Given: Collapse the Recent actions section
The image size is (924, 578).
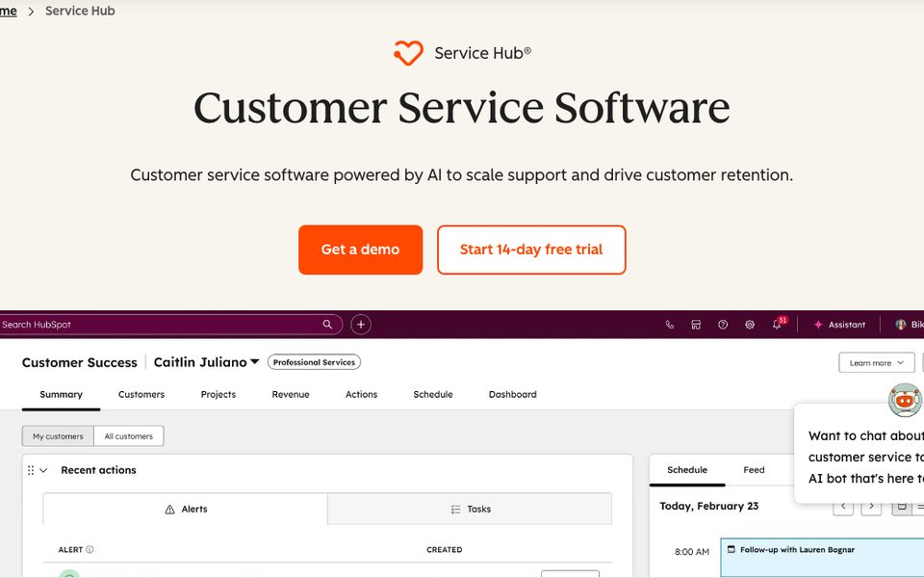Looking at the screenshot, I should pos(43,470).
